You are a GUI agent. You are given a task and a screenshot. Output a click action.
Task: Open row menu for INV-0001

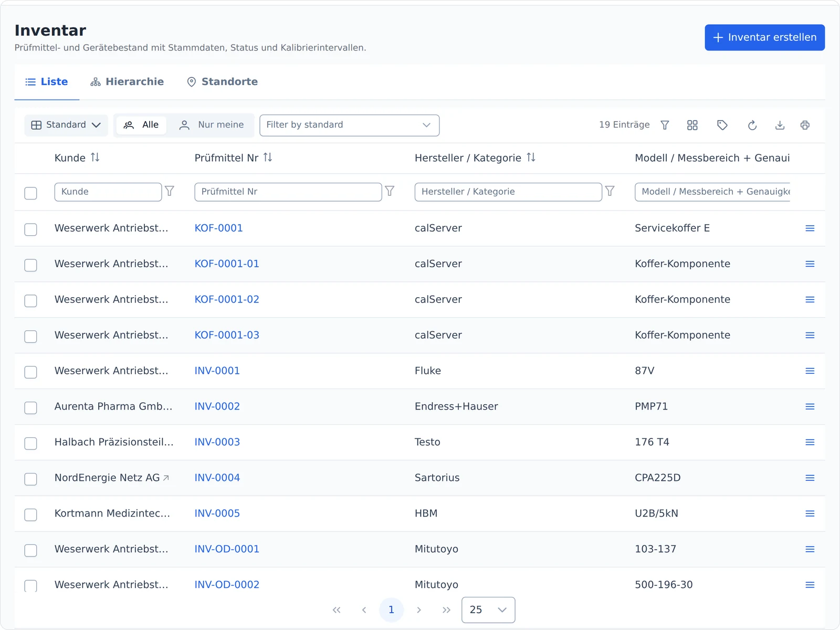(810, 371)
